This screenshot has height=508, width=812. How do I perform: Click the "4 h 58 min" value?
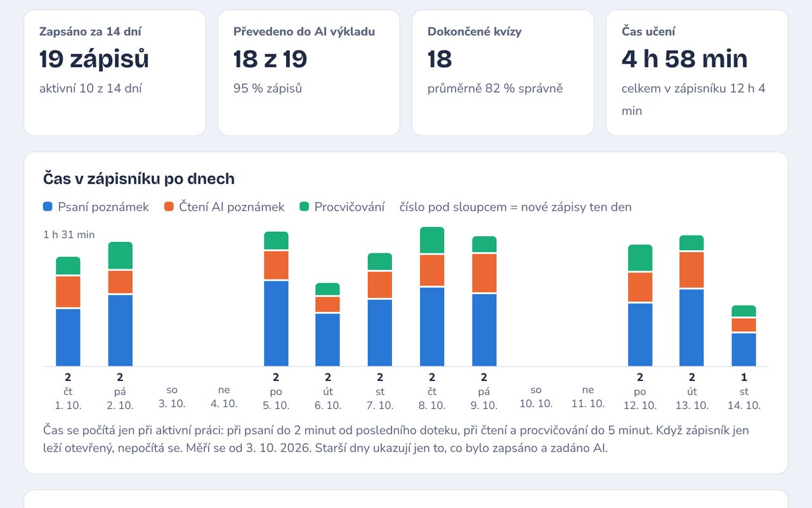pyautogui.click(x=684, y=59)
